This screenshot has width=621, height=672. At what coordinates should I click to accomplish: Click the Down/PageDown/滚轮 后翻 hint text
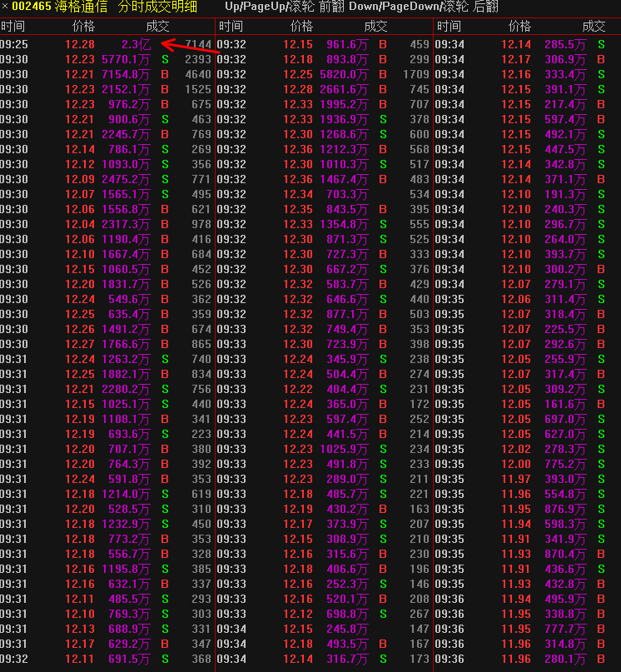pyautogui.click(x=424, y=7)
